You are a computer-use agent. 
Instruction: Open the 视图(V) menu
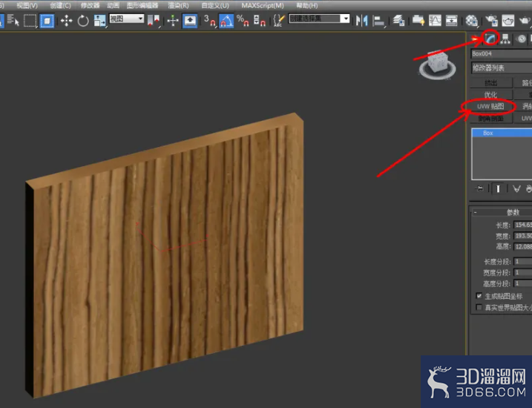click(27, 5)
